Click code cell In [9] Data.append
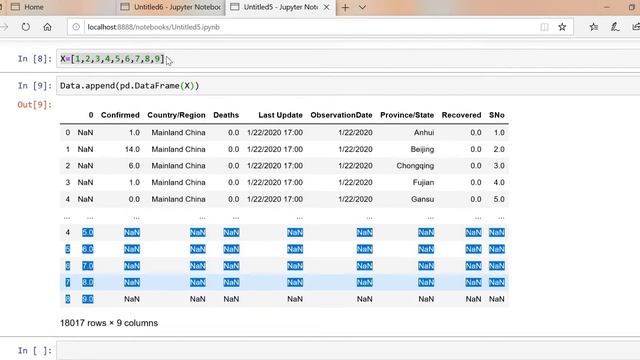Viewport: 640px width, 360px height. click(x=348, y=86)
